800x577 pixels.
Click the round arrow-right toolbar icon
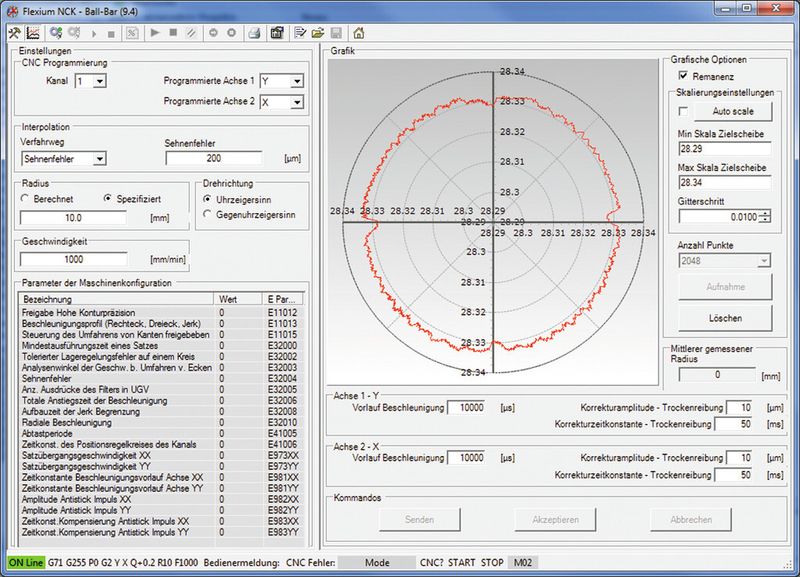pyautogui.click(x=213, y=33)
